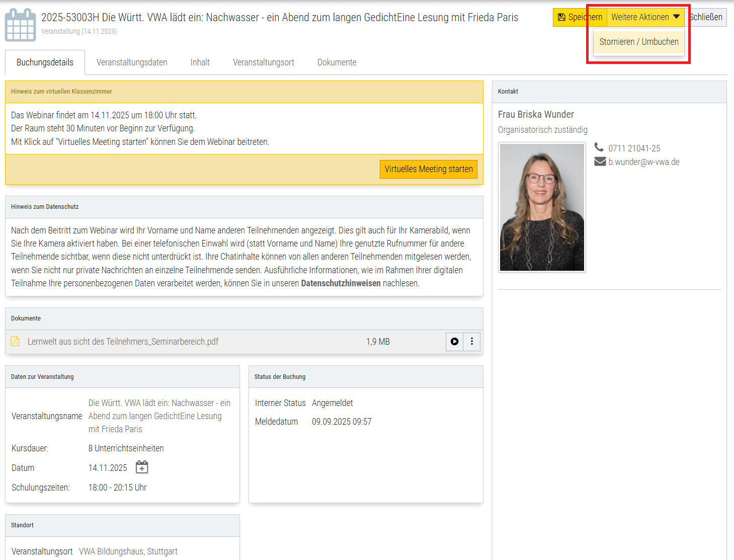
Task: Select Stornieren / Umbuchen from the menu
Action: 638,42
